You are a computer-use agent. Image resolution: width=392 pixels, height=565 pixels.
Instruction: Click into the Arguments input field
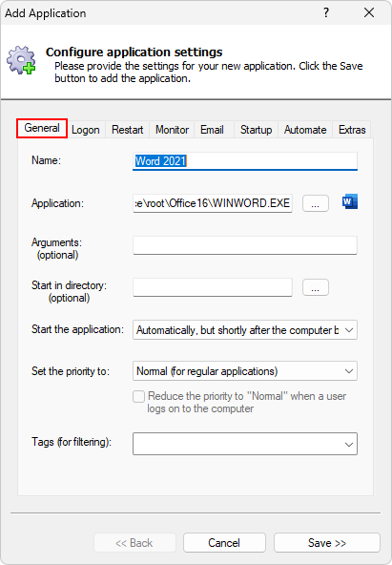pos(245,245)
